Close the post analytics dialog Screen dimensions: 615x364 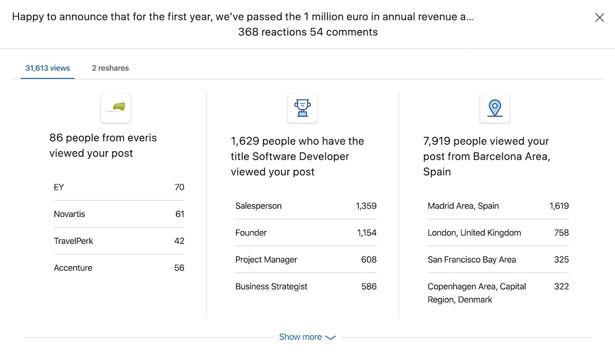(599, 17)
